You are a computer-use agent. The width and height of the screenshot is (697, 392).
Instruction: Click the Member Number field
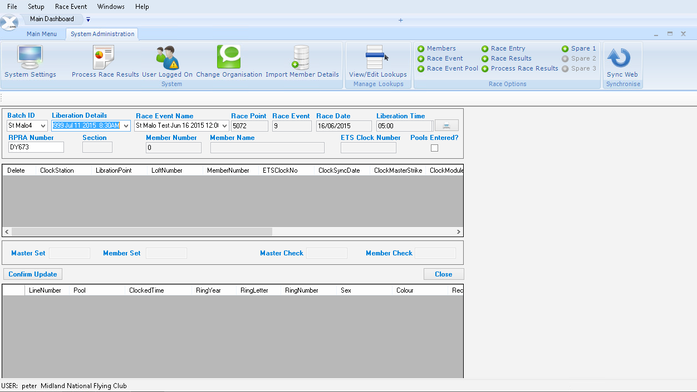173,148
